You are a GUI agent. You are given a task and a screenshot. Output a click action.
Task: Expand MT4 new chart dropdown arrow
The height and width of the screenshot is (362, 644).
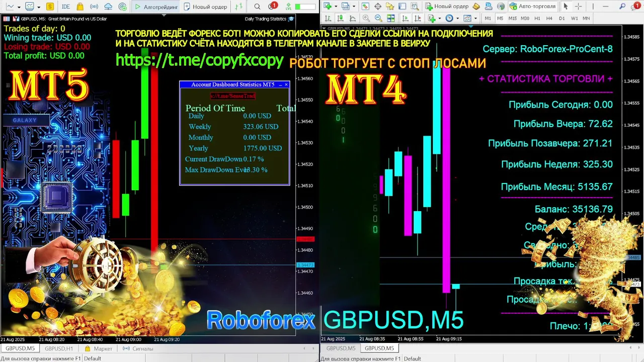click(x=336, y=7)
